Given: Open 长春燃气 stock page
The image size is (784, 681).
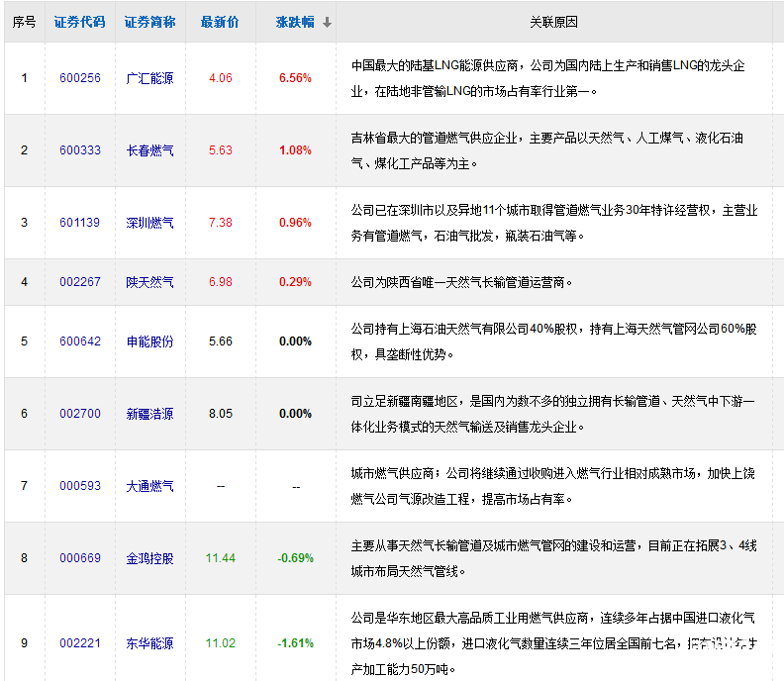Looking at the screenshot, I should tap(150, 150).
